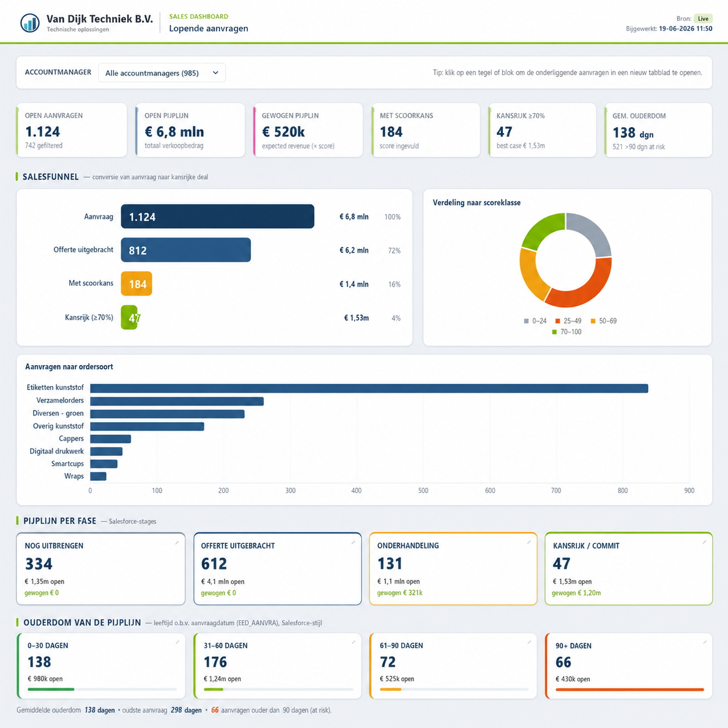Open the Onderhandeling 131 stage card
The height and width of the screenshot is (728, 728).
click(453, 569)
